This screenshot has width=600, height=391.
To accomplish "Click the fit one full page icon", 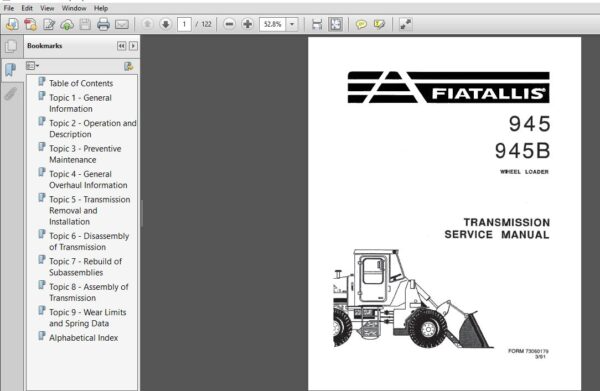I will [x=336, y=24].
